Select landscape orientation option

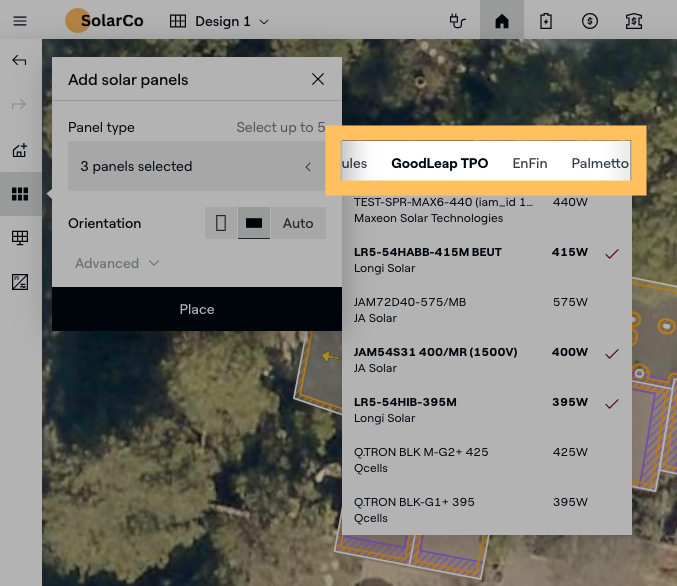254,223
